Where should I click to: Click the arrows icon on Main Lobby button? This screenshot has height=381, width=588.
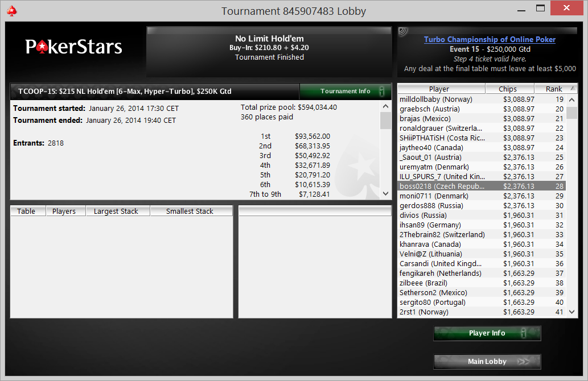(x=523, y=362)
